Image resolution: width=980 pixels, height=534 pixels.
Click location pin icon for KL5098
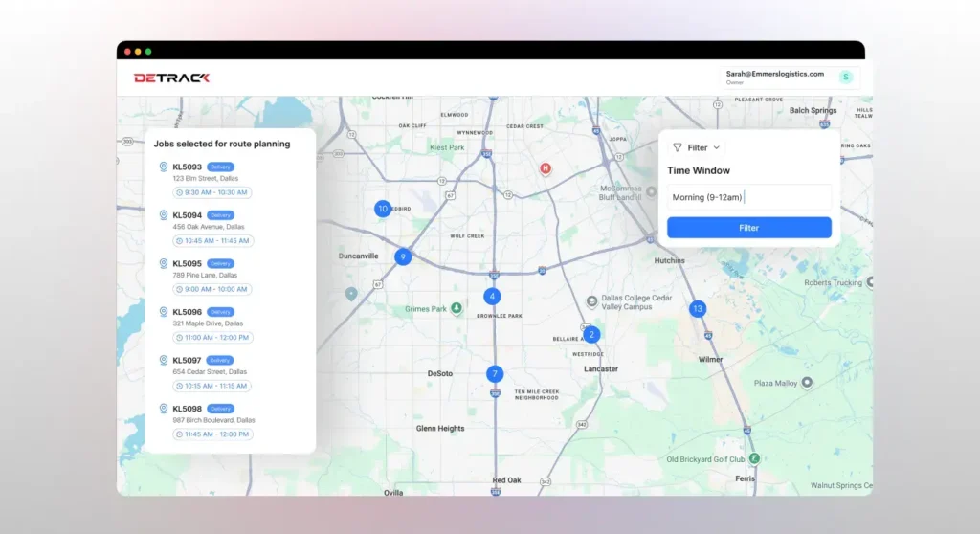(163, 409)
